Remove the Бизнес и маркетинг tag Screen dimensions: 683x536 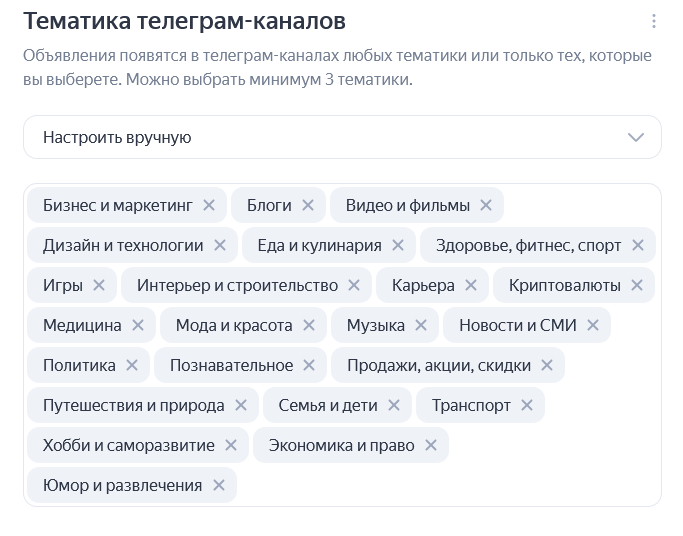209,205
